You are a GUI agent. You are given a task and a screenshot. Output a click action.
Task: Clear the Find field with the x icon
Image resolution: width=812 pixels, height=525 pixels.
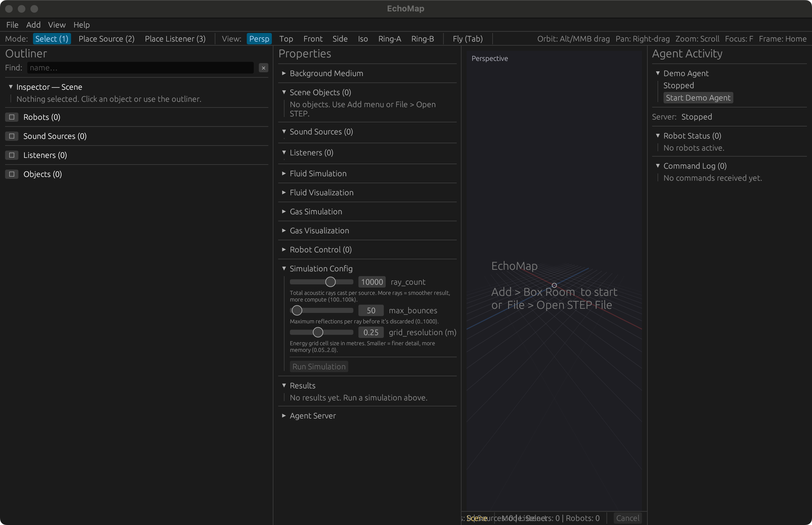pos(263,68)
